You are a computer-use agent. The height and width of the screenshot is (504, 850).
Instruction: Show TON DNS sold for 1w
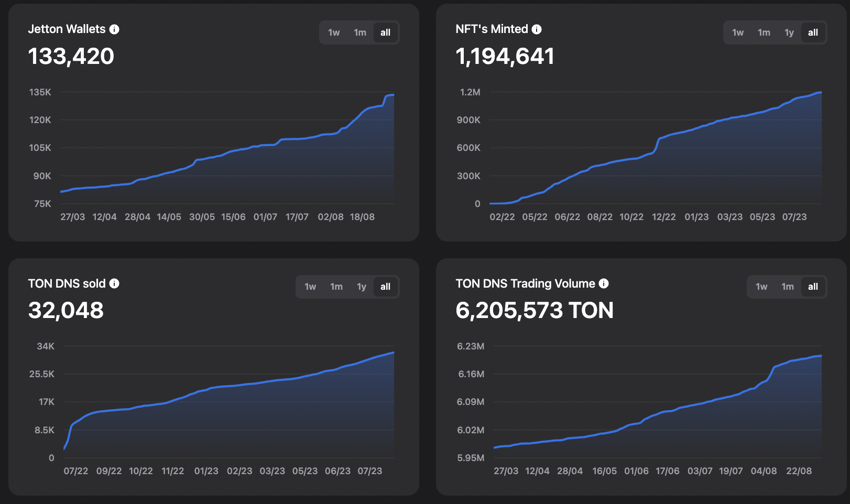(310, 287)
